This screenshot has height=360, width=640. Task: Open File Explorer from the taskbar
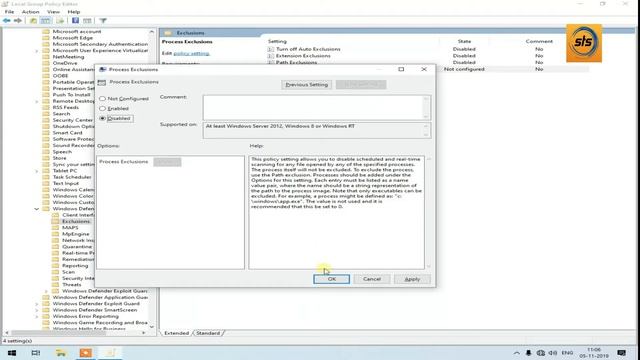pos(61,353)
